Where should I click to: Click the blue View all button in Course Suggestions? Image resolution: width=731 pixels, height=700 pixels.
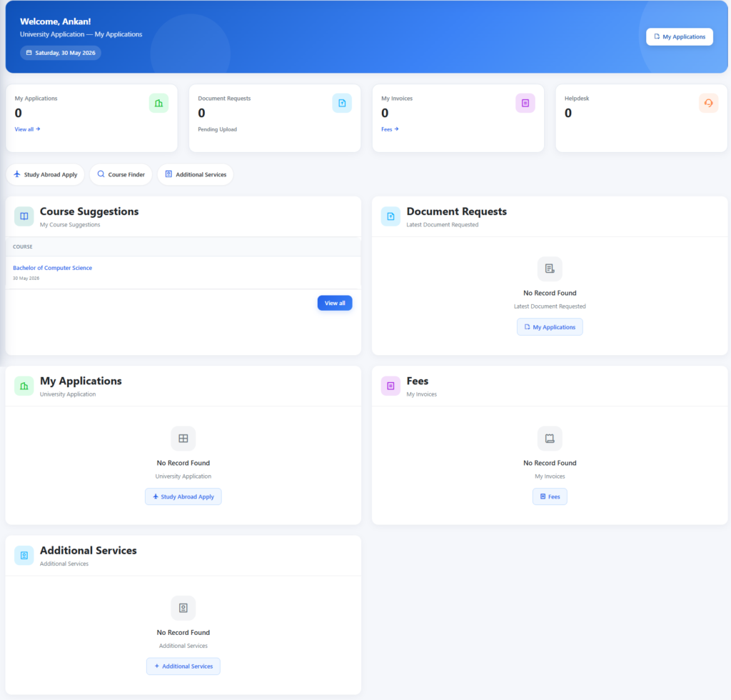coord(335,303)
